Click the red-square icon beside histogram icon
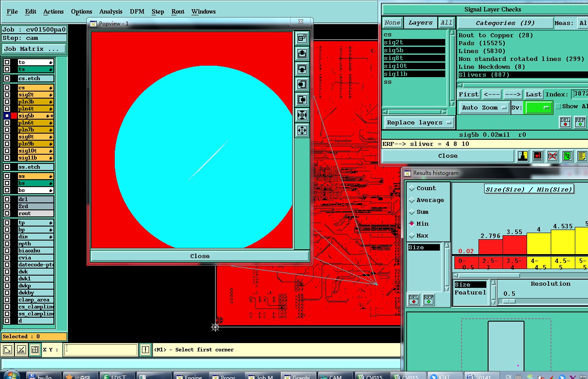The width and height of the screenshot is (588, 379). pyautogui.click(x=538, y=156)
